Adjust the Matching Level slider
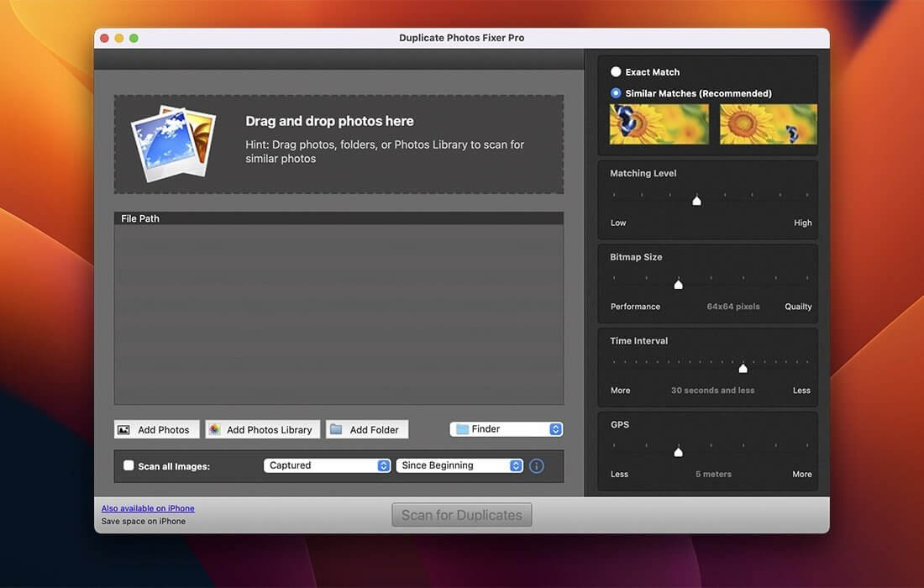924x588 pixels. pos(696,200)
